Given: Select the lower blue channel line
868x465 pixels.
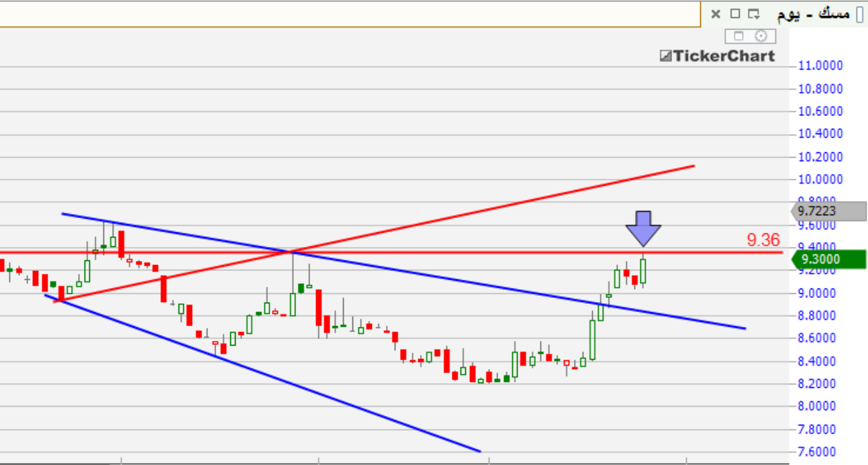Looking at the screenshot, I should (262, 373).
